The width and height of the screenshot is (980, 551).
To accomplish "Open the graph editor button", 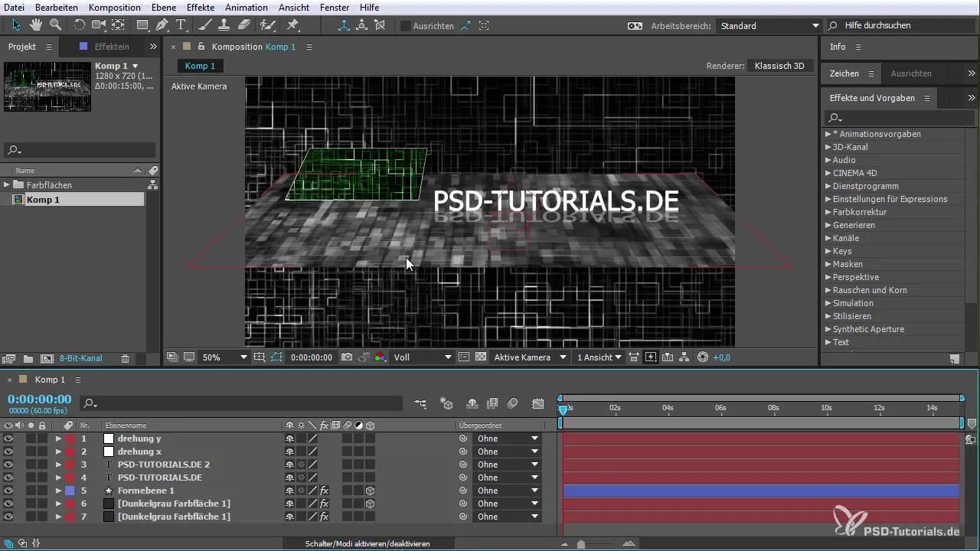I will 538,403.
